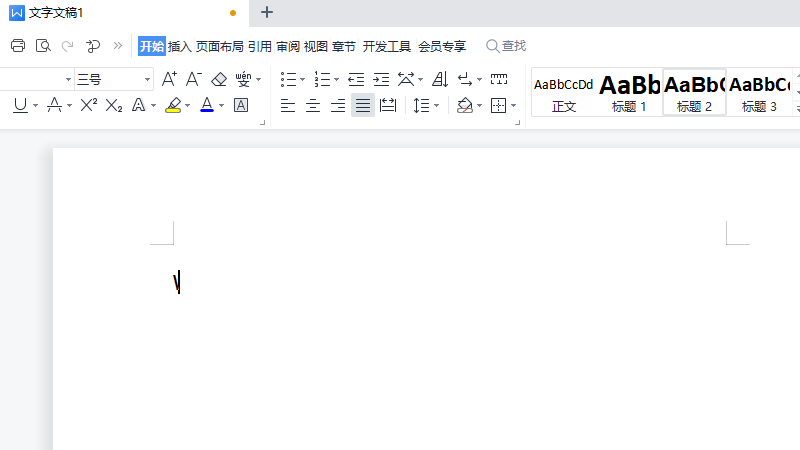Apply the 标题 1 heading style

tap(629, 92)
